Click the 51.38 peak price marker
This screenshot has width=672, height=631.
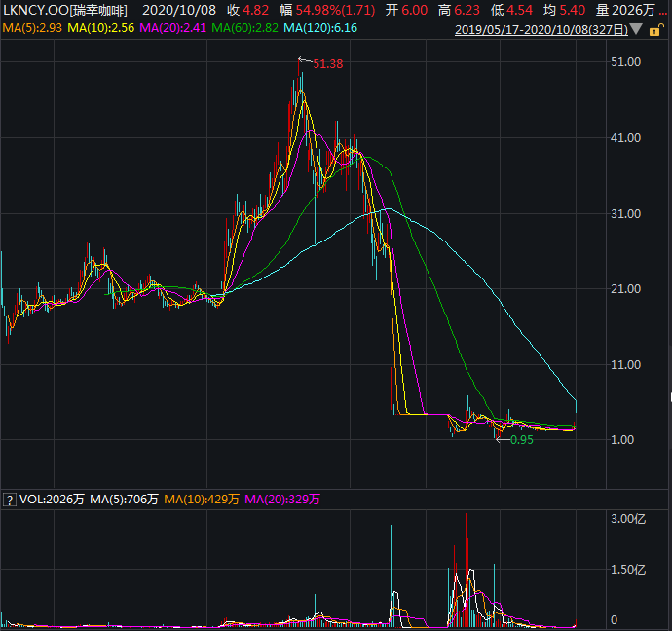(x=328, y=64)
